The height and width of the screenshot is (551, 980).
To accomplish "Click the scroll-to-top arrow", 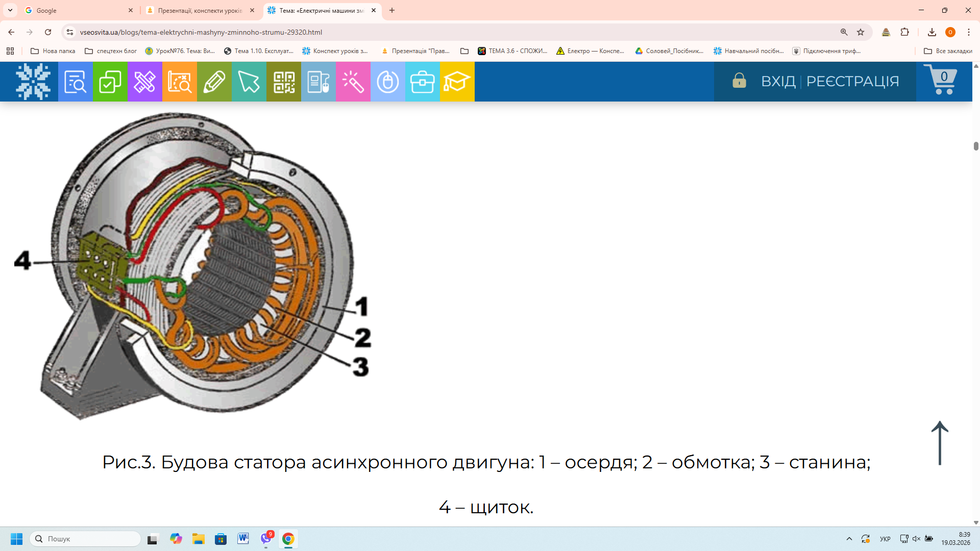I will click(940, 443).
